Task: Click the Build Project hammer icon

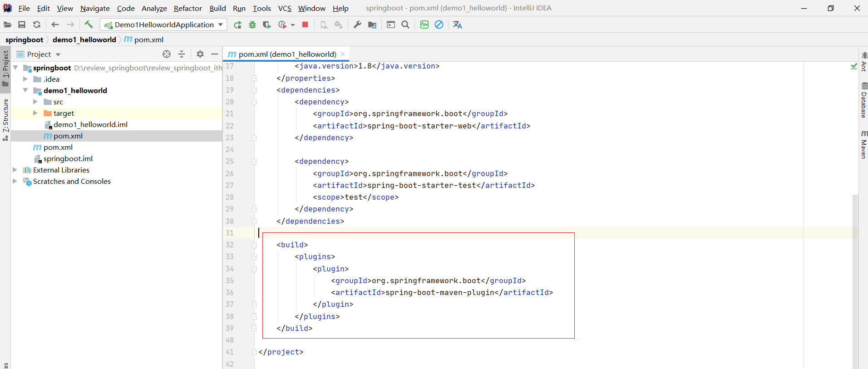Action: tap(89, 25)
